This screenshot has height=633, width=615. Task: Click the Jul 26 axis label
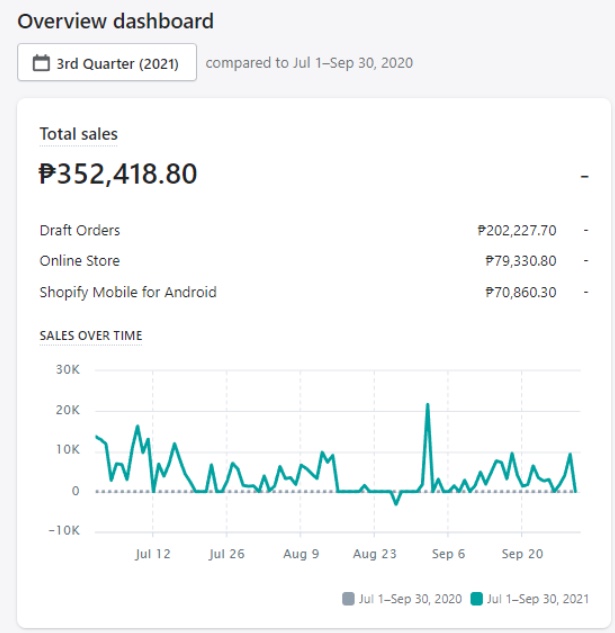point(227,554)
